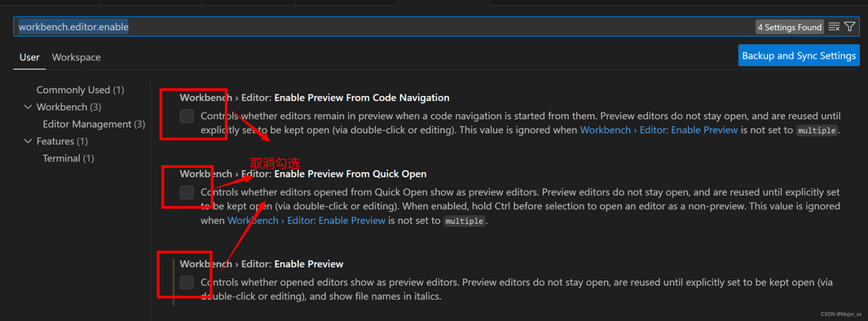868x321 pixels.
Task: Toggle the Workbench Editor Enable Preview checkbox
Action: pos(187,282)
